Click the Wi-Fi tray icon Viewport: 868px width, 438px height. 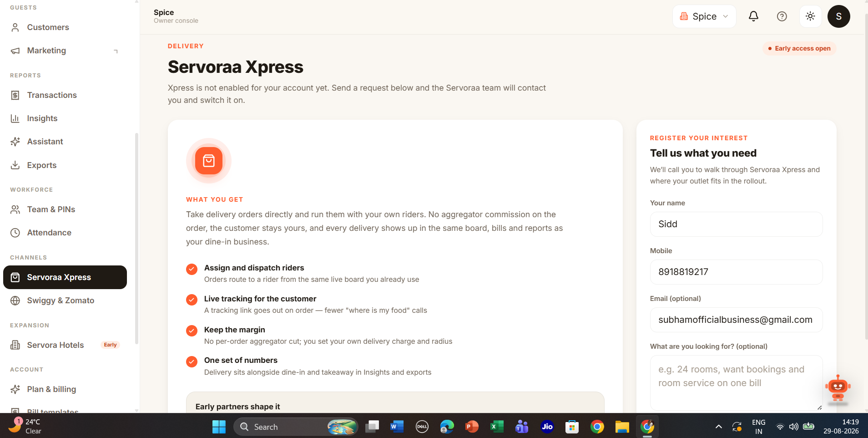[780, 427]
